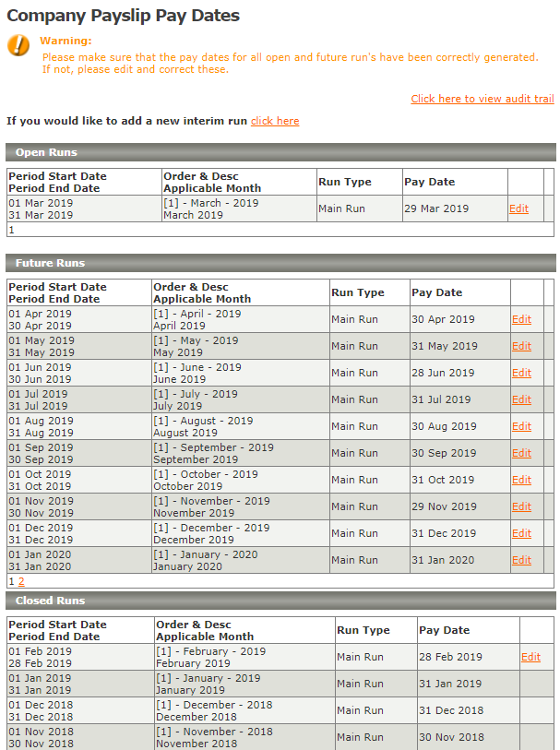
Task: Select the 29 Nov 2019 pay date cell
Action: point(460,507)
